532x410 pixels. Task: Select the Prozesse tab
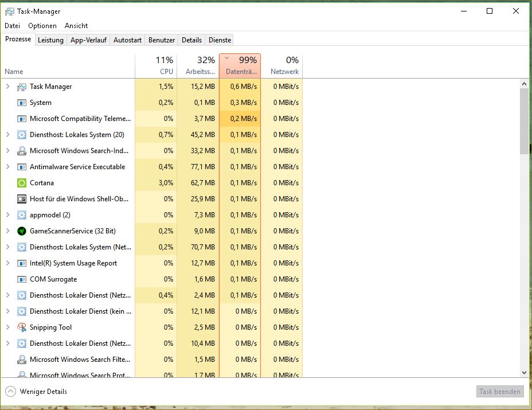pos(18,39)
